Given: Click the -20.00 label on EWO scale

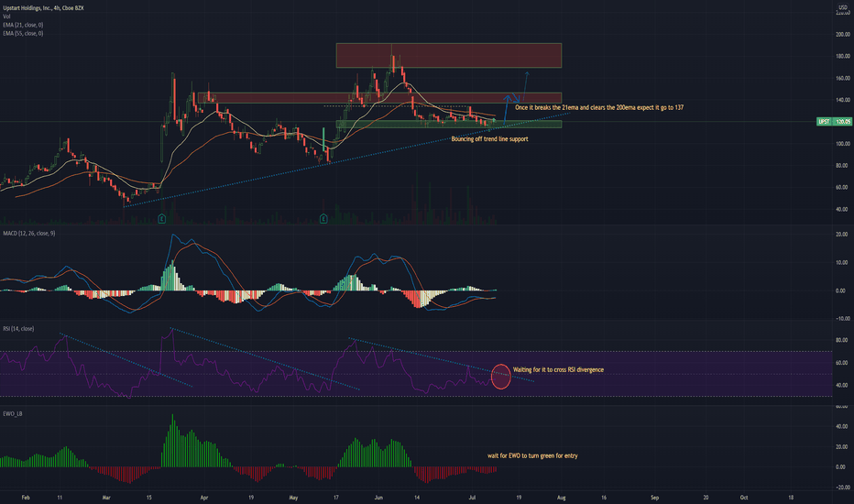Looking at the screenshot, I should (x=843, y=488).
